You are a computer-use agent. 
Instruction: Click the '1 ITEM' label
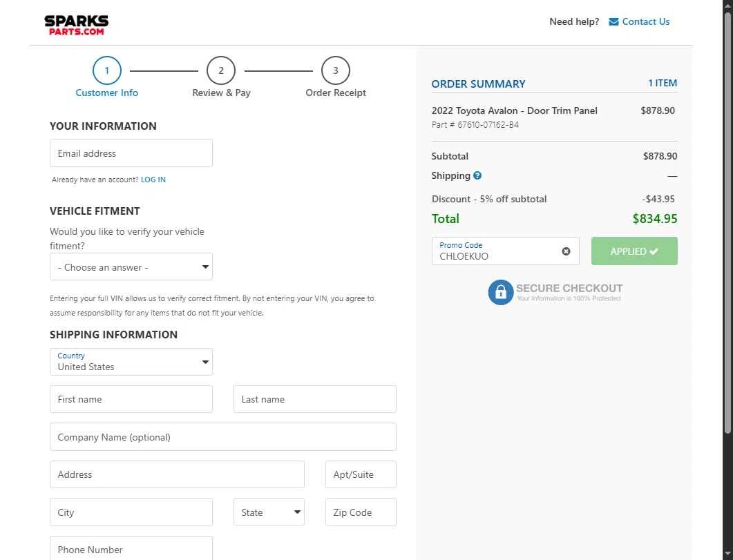663,83
